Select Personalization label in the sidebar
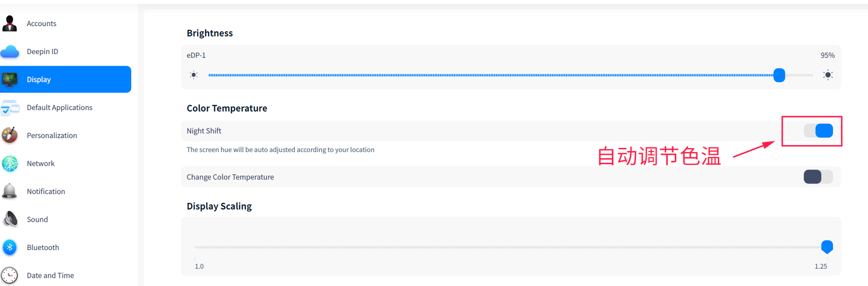The image size is (868, 286). [x=52, y=136]
